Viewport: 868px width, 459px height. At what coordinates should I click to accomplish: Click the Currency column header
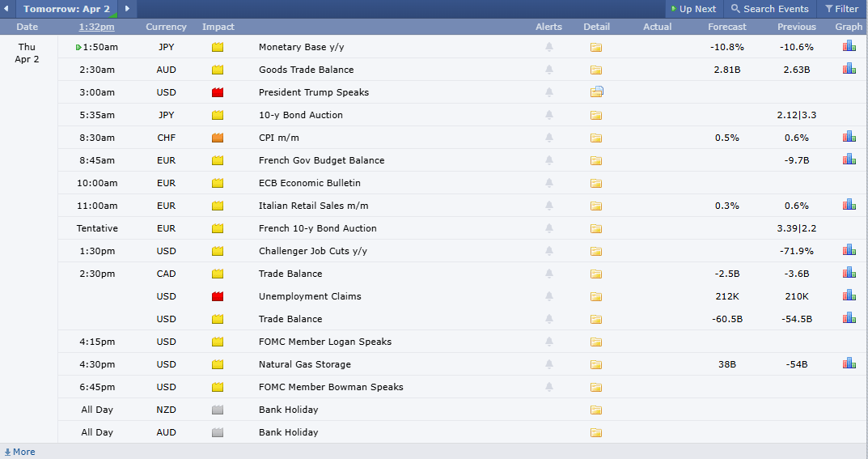tap(166, 27)
